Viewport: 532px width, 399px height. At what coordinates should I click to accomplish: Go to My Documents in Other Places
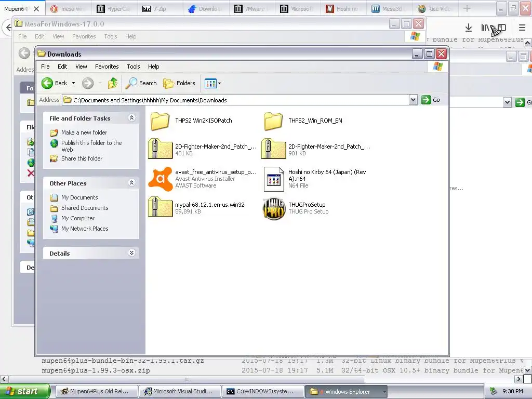(79, 197)
